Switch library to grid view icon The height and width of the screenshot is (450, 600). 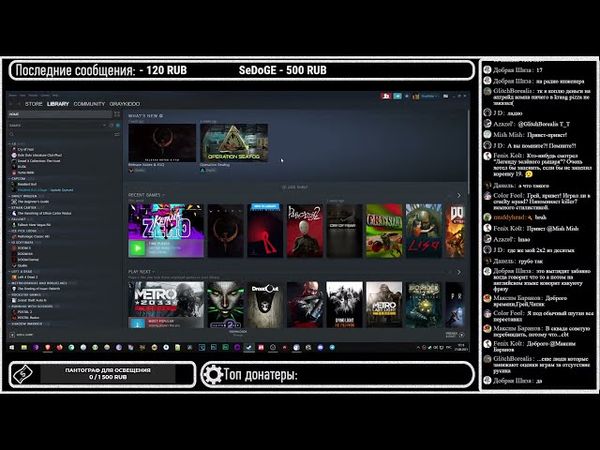117,114
